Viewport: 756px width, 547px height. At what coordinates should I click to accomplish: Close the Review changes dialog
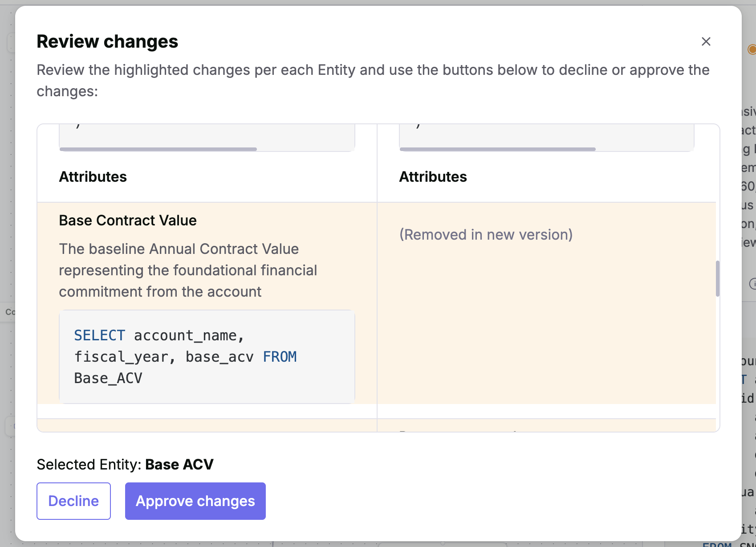click(706, 41)
